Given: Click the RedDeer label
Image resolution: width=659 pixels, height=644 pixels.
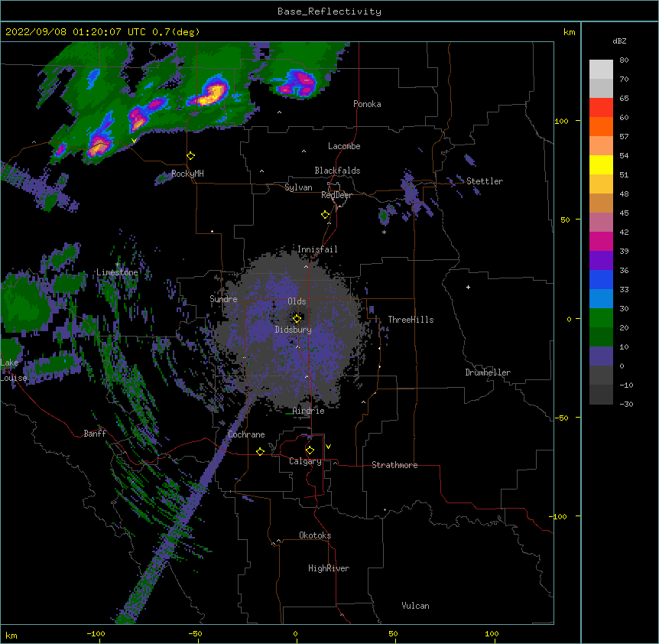Looking at the screenshot, I should click(x=336, y=195).
